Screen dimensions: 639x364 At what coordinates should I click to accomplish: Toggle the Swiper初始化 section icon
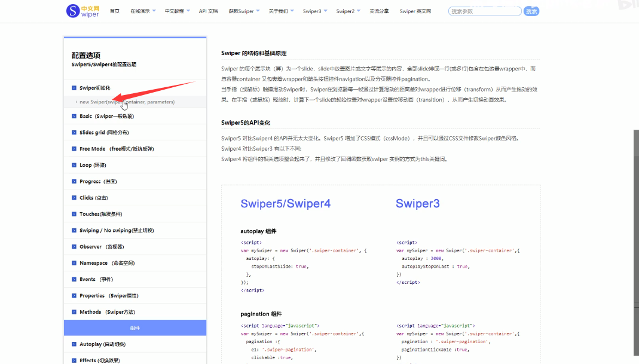pyautogui.click(x=74, y=88)
